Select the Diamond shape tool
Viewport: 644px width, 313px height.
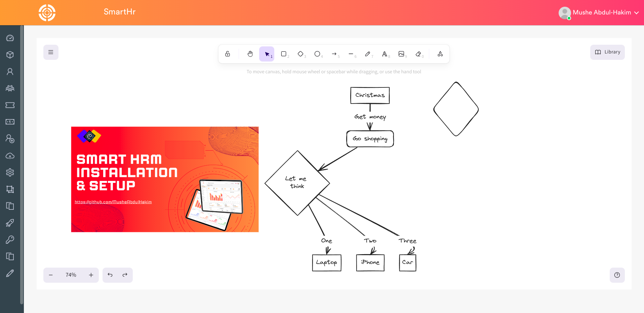[300, 54]
